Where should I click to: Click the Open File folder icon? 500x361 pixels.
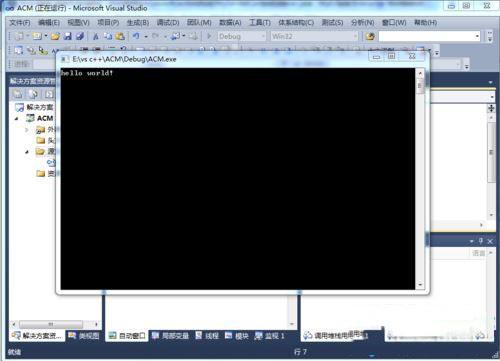coord(55,36)
